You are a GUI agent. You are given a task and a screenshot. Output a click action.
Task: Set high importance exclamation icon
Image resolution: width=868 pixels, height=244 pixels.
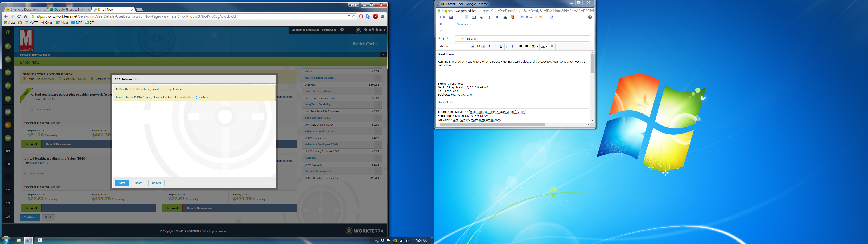(x=489, y=17)
